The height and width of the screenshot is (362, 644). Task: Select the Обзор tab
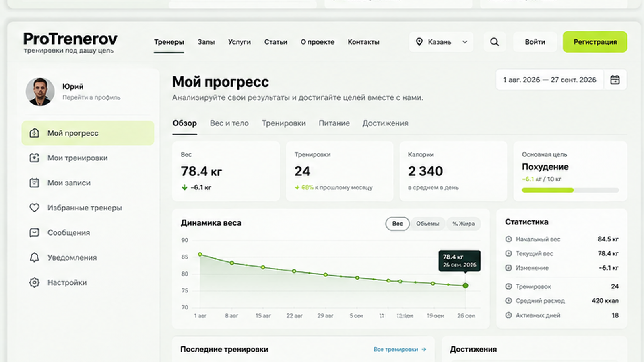185,123
